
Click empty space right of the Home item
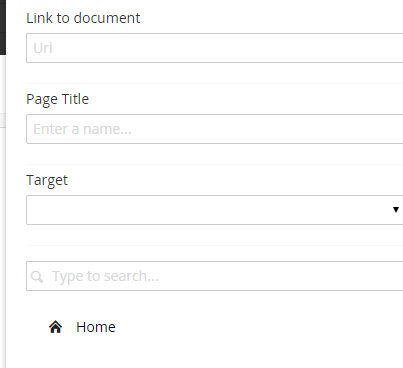[x=260, y=327]
